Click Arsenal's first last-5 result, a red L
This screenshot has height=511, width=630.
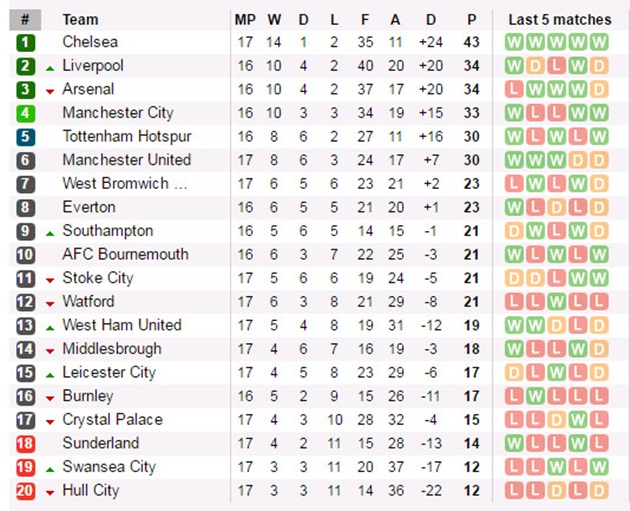tap(514, 90)
